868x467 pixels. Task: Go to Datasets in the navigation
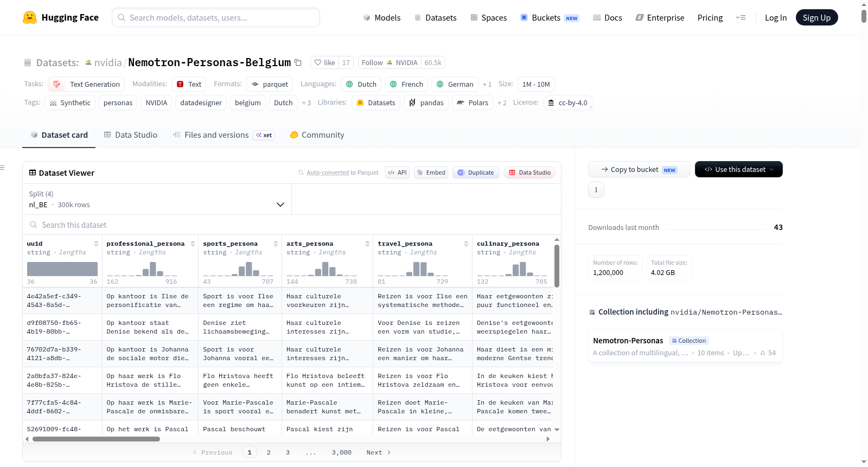click(x=435, y=17)
